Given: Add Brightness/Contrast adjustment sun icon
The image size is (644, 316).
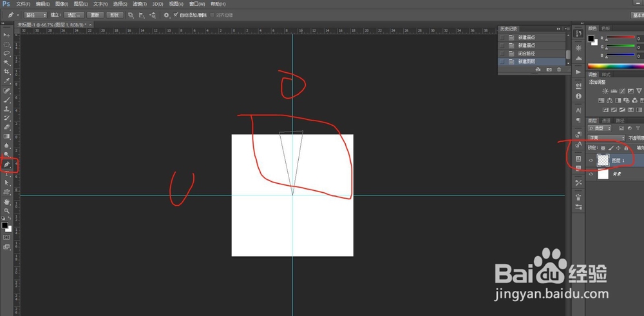Looking at the screenshot, I should pyautogui.click(x=605, y=91).
